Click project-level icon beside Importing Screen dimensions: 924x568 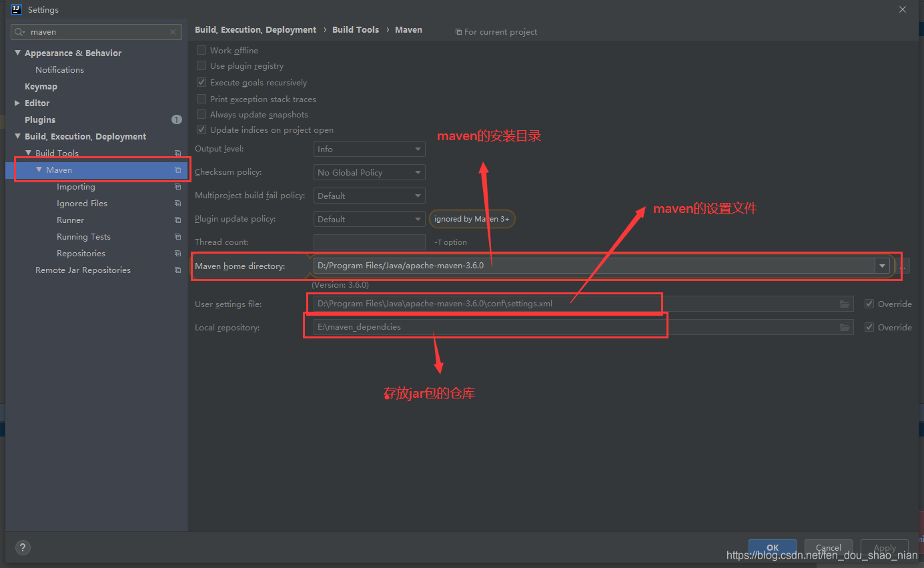point(177,187)
